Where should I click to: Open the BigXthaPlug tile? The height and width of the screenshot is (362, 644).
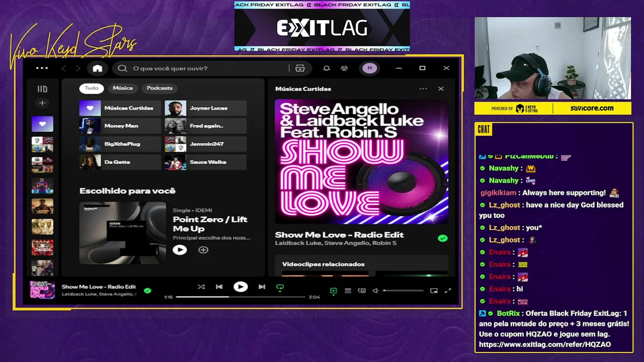tap(120, 144)
